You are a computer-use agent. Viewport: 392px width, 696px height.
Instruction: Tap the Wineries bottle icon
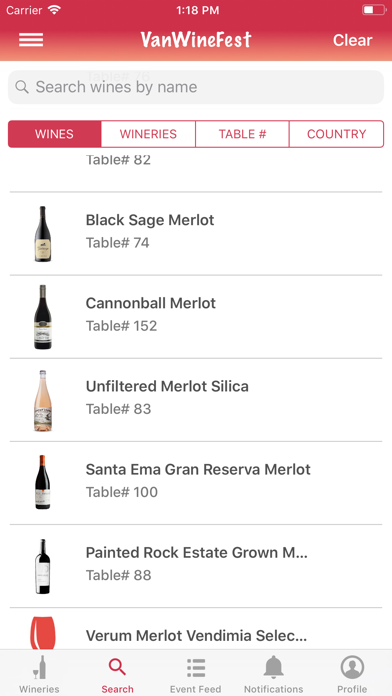40,667
